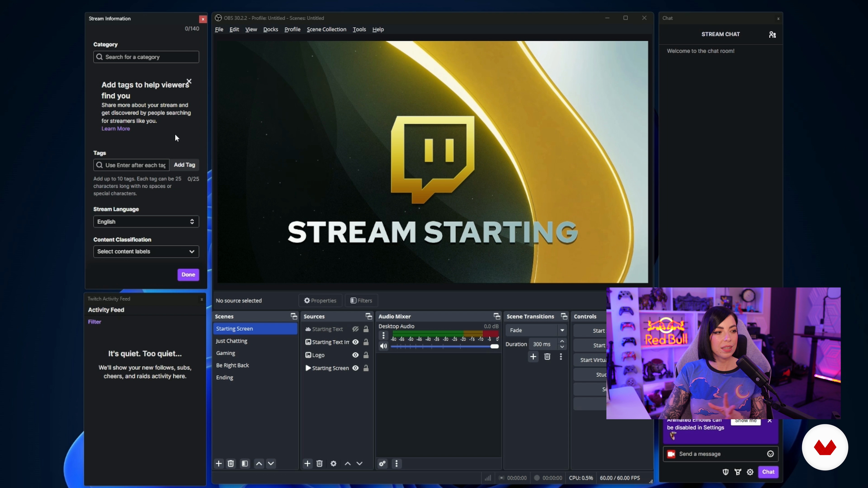Open the View menu

tap(251, 29)
